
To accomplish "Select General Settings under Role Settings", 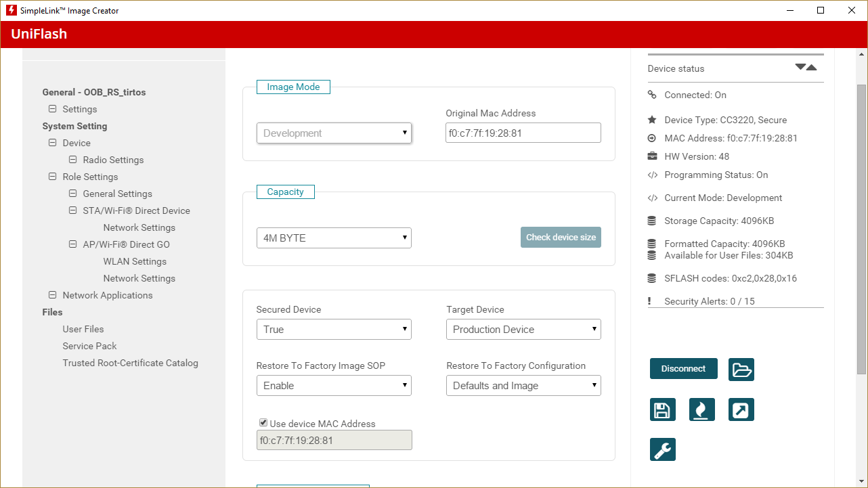I will (117, 194).
